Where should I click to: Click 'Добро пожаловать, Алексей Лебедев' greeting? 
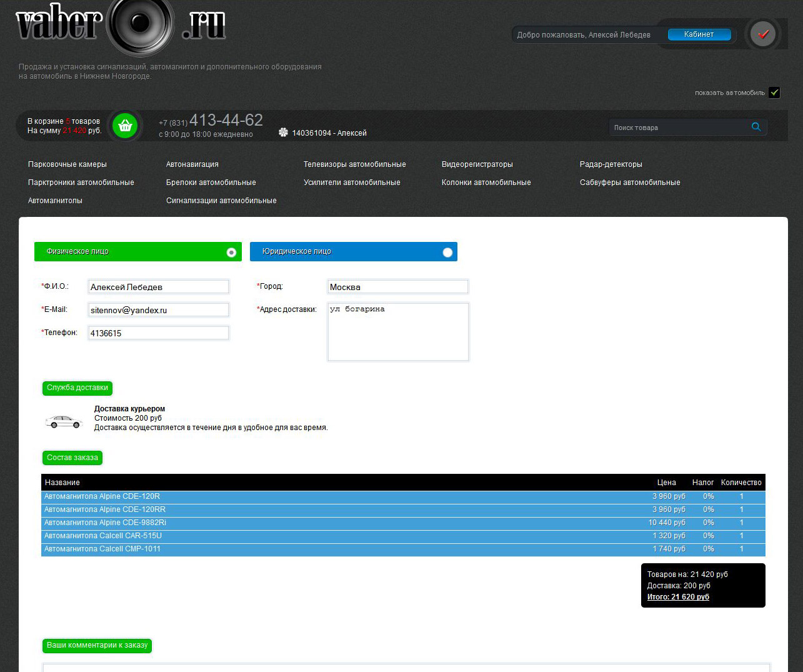pos(584,35)
